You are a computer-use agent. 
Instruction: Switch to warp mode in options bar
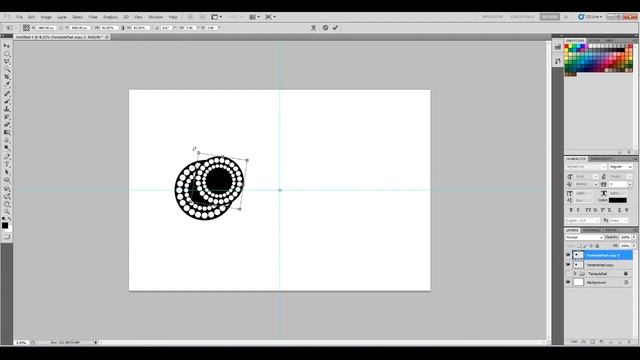[x=313, y=28]
